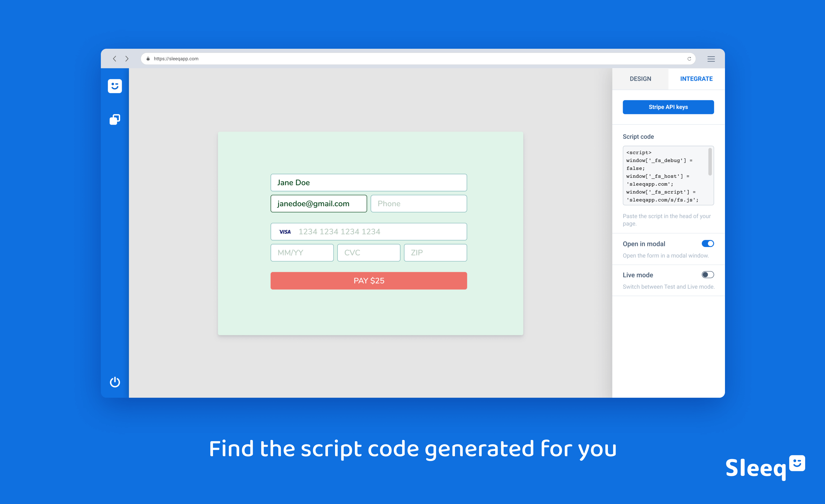
Task: Click into the CVC field
Action: tap(368, 253)
